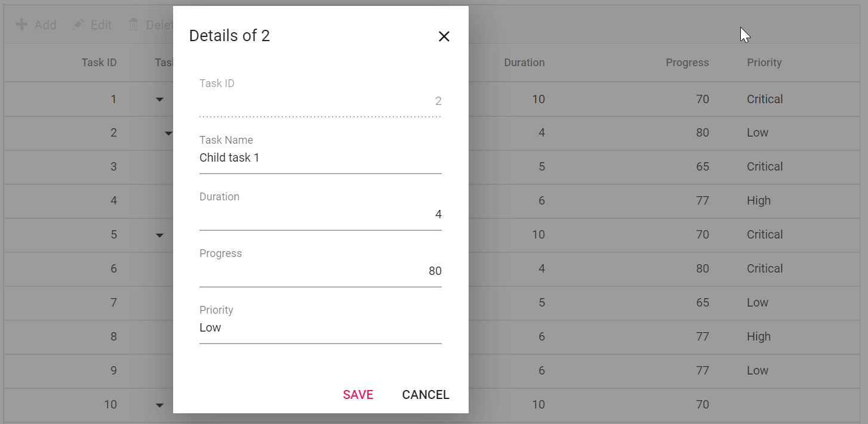Open the Priority field showing Low
The height and width of the screenshot is (424, 868).
(320, 327)
